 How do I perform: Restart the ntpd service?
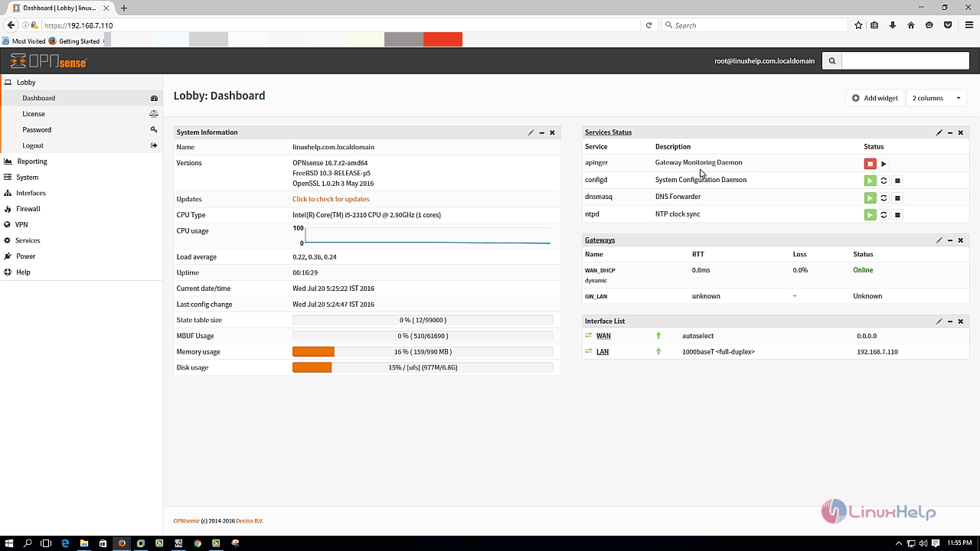tap(884, 215)
